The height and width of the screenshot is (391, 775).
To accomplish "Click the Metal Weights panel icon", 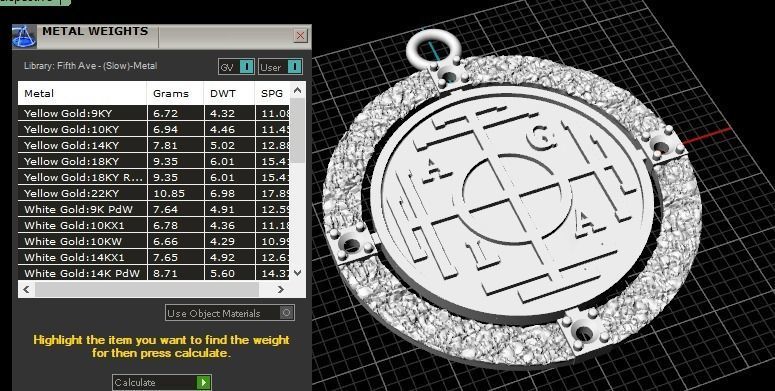I will pos(24,37).
